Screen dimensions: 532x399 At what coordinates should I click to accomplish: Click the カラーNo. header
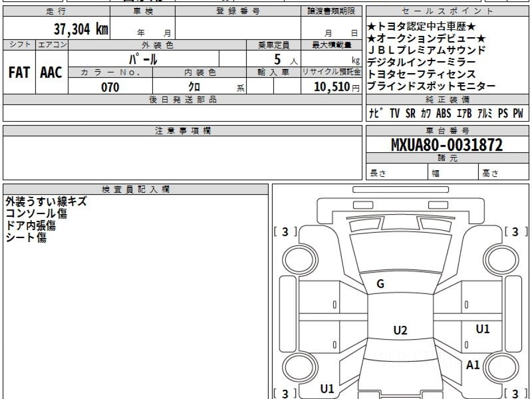(110, 72)
